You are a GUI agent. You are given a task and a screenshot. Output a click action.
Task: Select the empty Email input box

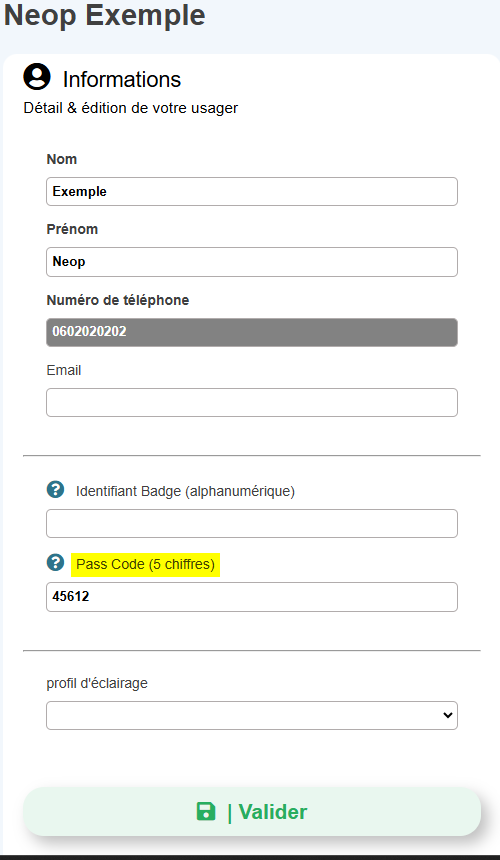(x=252, y=403)
